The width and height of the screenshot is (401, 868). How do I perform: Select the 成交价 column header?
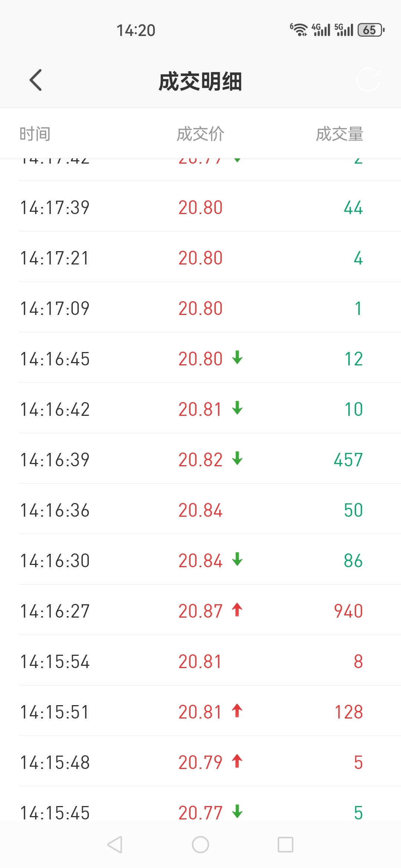pyautogui.click(x=200, y=134)
